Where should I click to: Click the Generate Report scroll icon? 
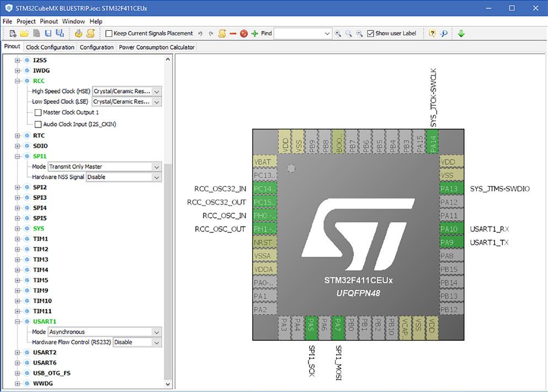coord(91,34)
